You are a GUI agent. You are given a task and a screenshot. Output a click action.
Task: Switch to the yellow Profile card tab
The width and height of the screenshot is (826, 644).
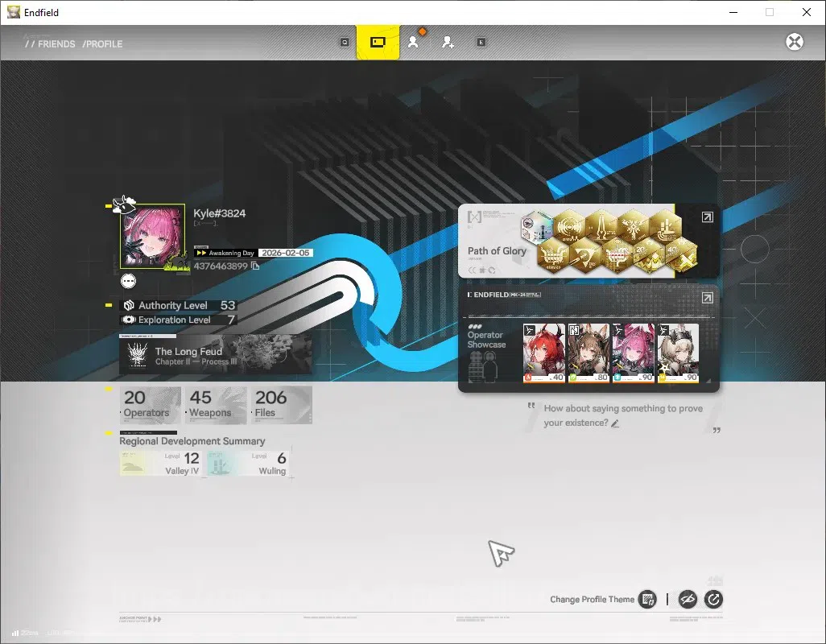(x=378, y=42)
